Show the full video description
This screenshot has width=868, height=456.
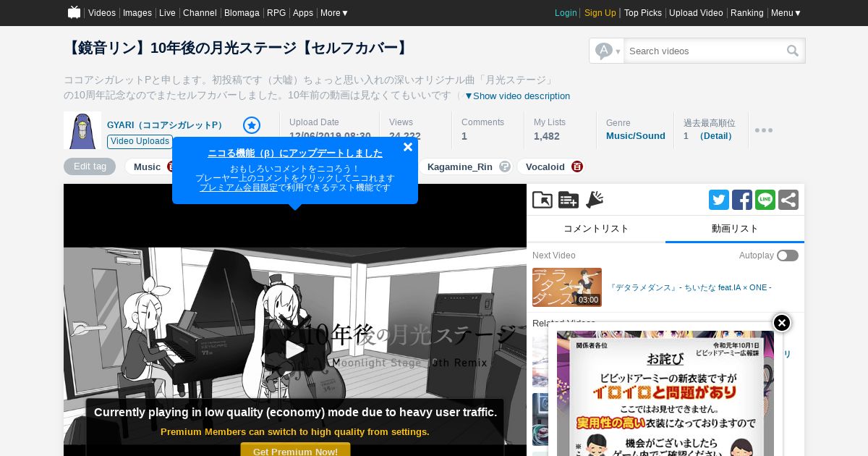(x=517, y=96)
